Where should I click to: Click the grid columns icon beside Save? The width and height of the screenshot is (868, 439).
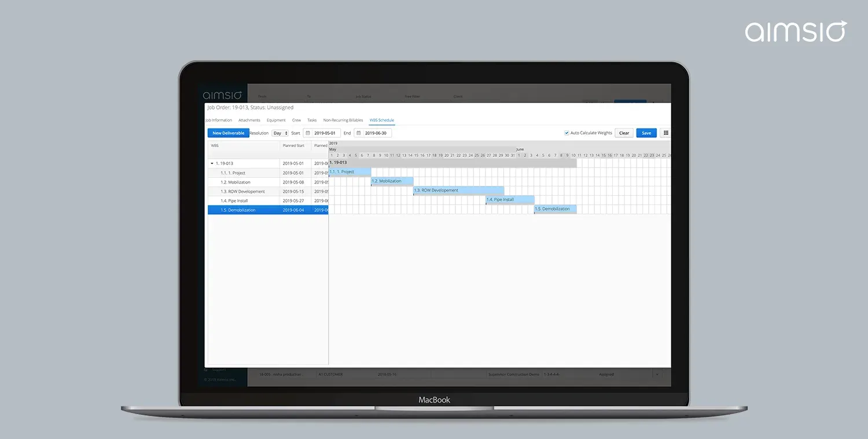(665, 133)
